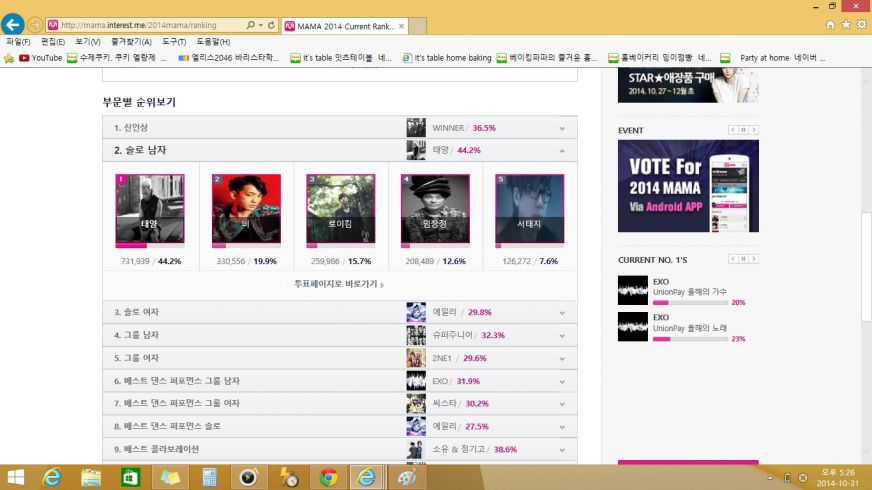Click the browser back arrow button
The width and height of the screenshot is (872, 490).
[x=13, y=24]
